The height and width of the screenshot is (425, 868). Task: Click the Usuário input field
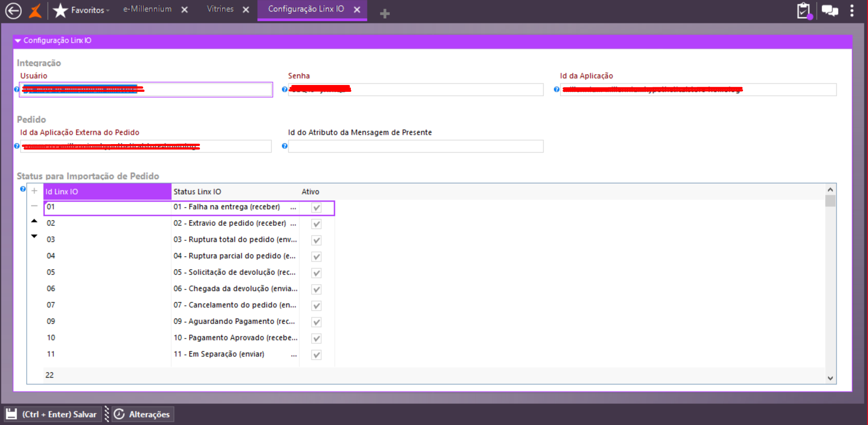click(146, 90)
